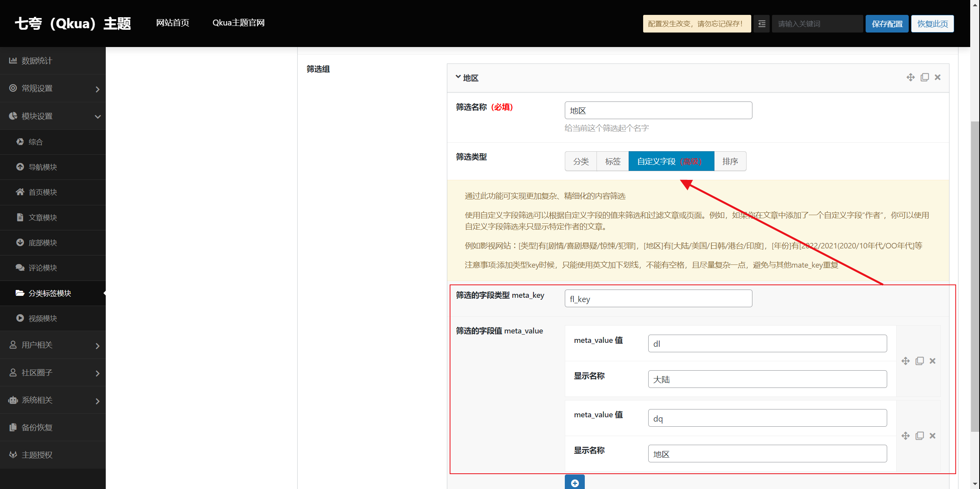The width and height of the screenshot is (980, 489).
Task: Click the 七夸(Qkua)主题 logo title
Action: coord(73,24)
